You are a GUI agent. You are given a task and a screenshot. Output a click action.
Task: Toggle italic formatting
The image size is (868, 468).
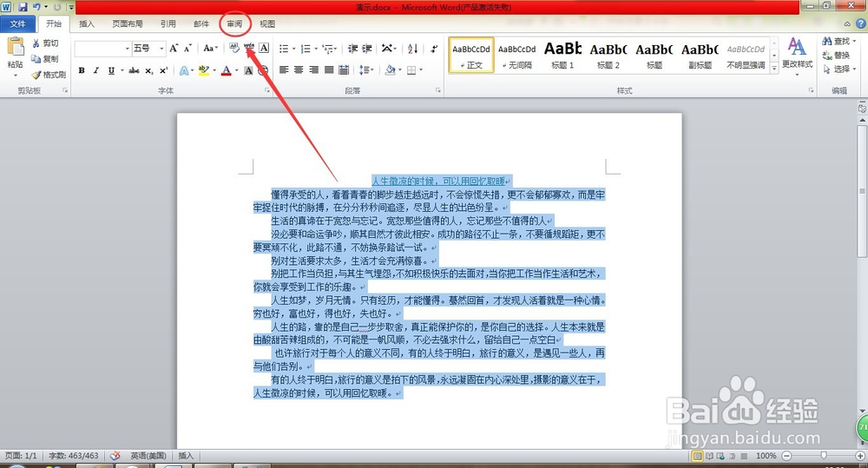click(x=96, y=70)
